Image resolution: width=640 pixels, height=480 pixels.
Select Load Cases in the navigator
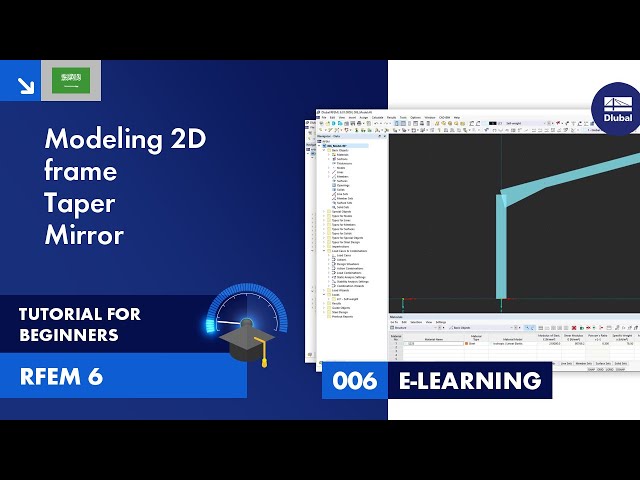[x=344, y=256]
